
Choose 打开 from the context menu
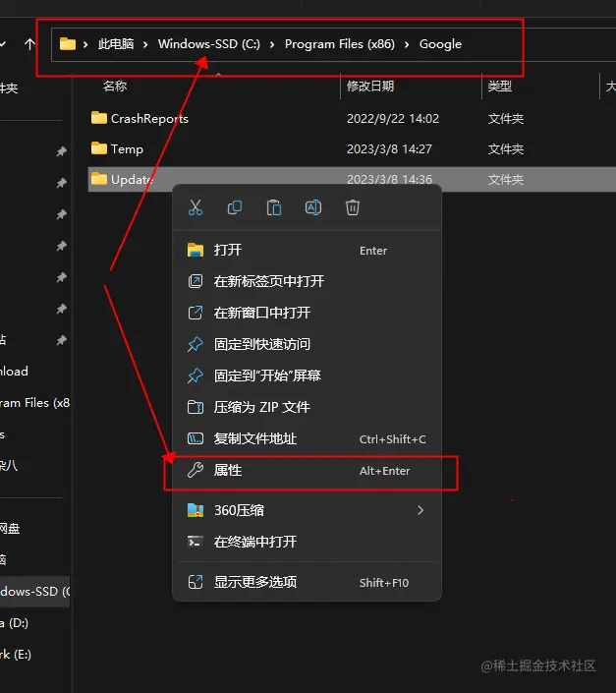[307, 250]
